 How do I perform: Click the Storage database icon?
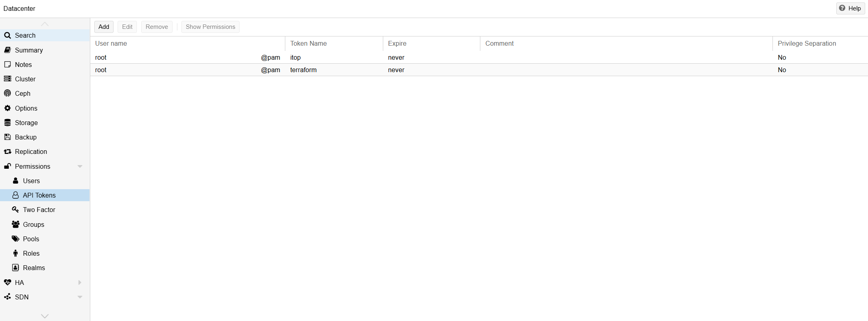(x=7, y=123)
